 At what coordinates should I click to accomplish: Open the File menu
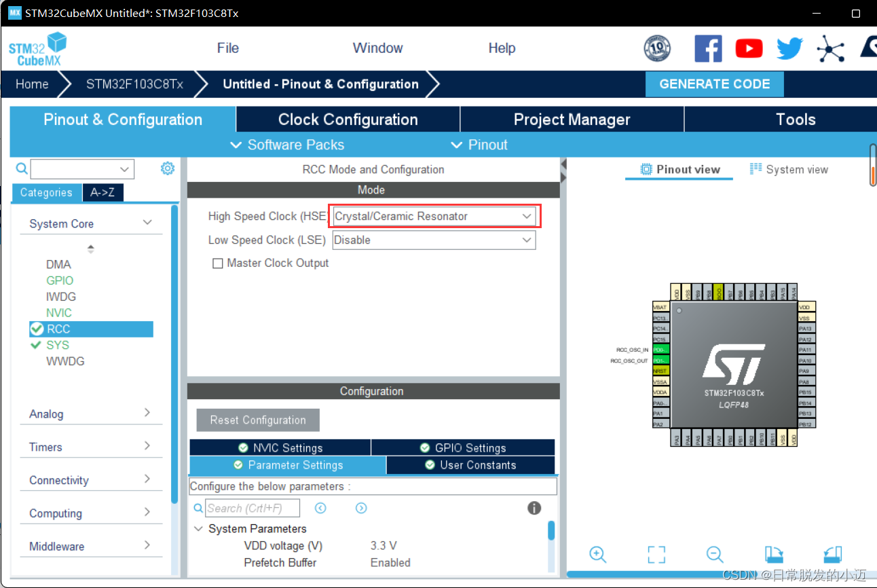(x=228, y=48)
